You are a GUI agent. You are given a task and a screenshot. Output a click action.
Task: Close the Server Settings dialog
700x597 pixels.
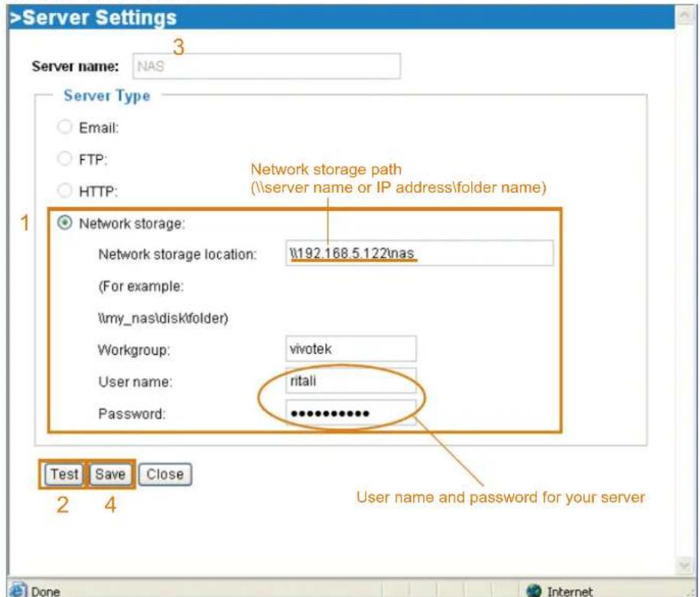click(x=164, y=474)
